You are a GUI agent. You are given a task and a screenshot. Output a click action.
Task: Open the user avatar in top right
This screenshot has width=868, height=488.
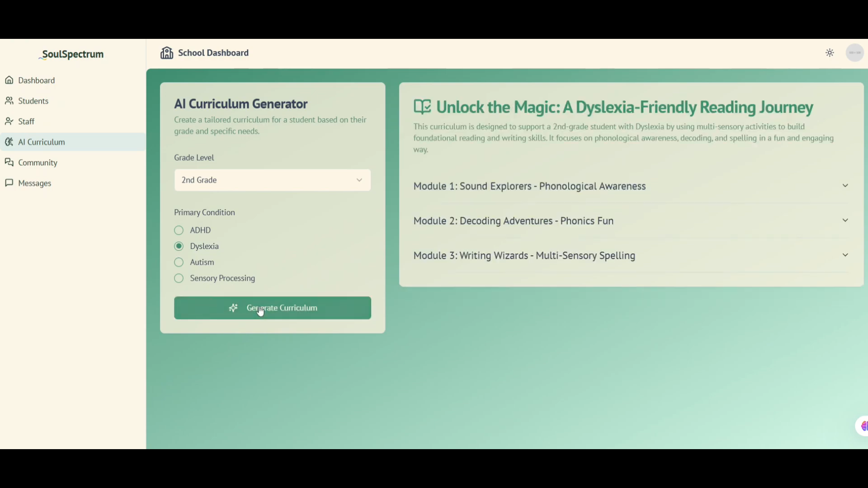tap(854, 53)
